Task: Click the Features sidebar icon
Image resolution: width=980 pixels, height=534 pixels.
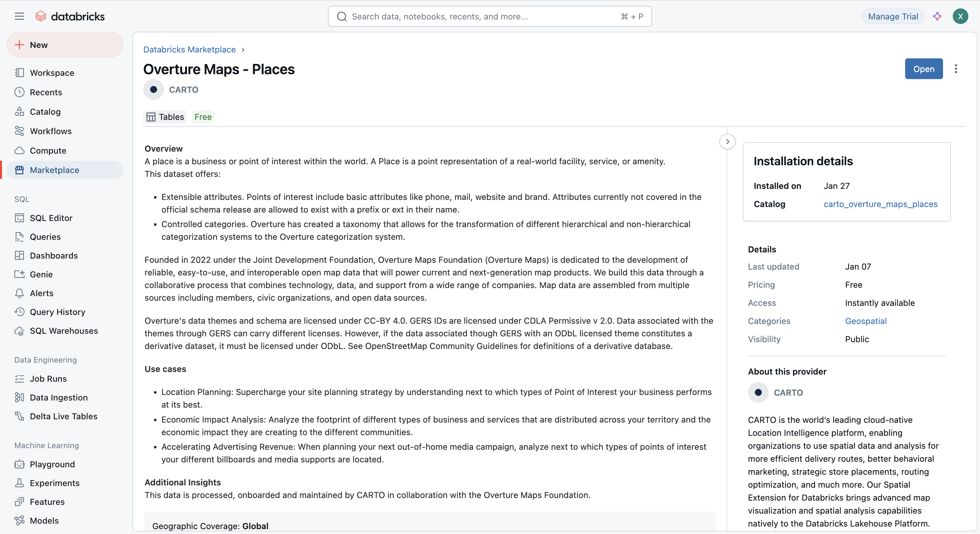Action: [x=19, y=502]
